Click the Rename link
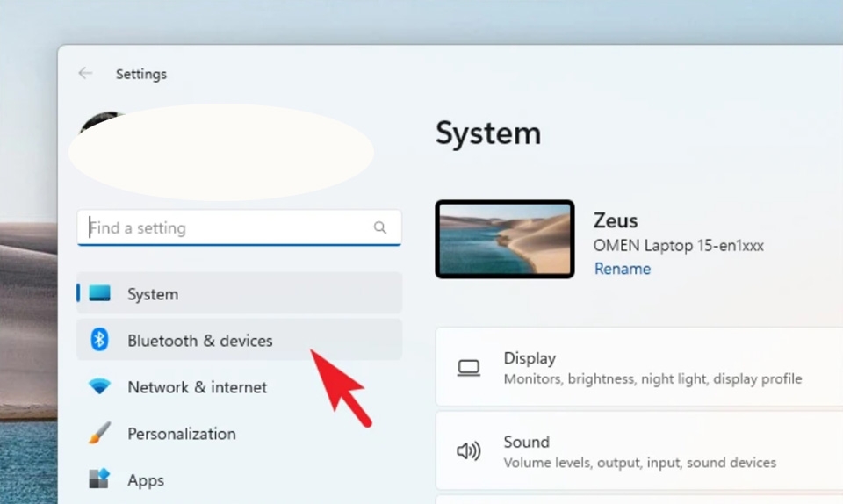 click(x=622, y=269)
